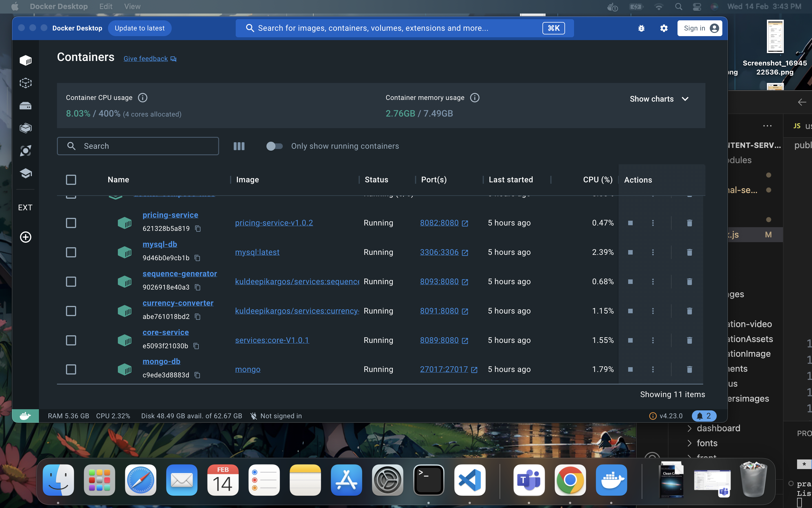
Task: Stop the core-service container
Action: 630,340
